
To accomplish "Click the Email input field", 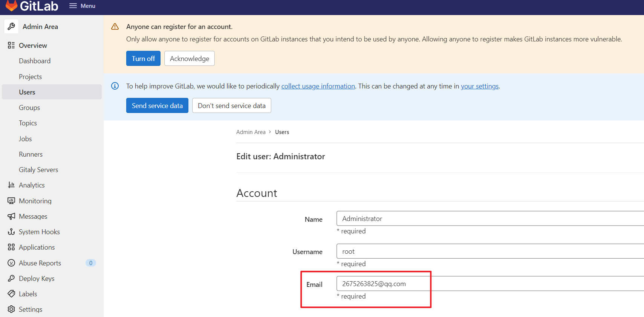I will coord(490,283).
